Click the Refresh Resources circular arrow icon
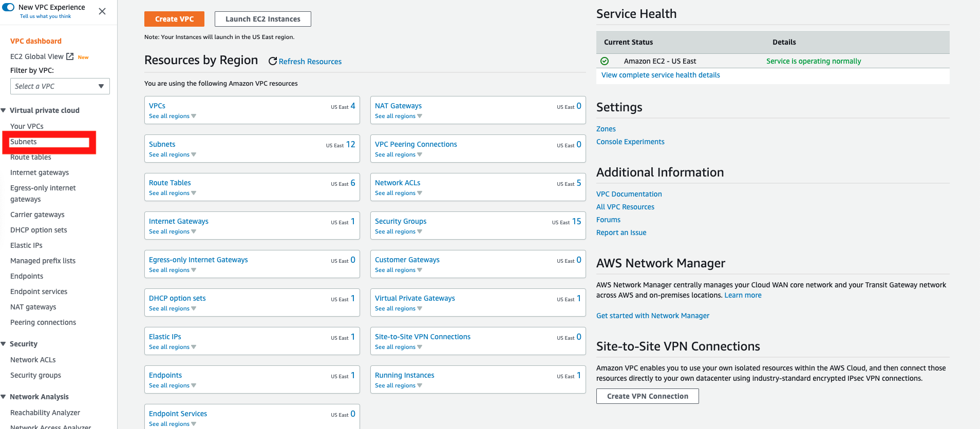 coord(273,61)
